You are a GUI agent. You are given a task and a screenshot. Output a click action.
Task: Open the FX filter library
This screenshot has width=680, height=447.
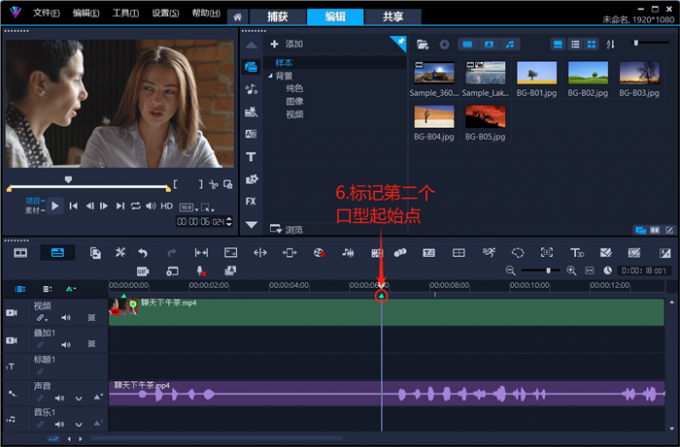click(251, 201)
